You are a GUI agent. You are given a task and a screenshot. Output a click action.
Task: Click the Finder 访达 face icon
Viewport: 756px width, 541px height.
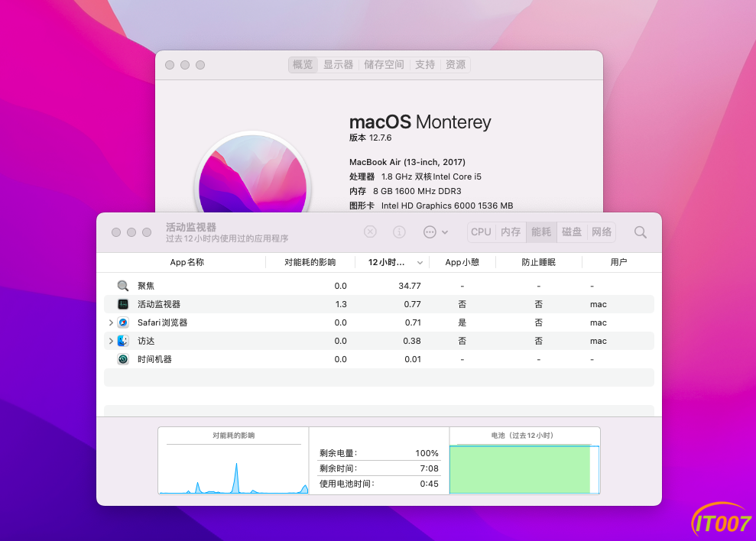click(123, 341)
